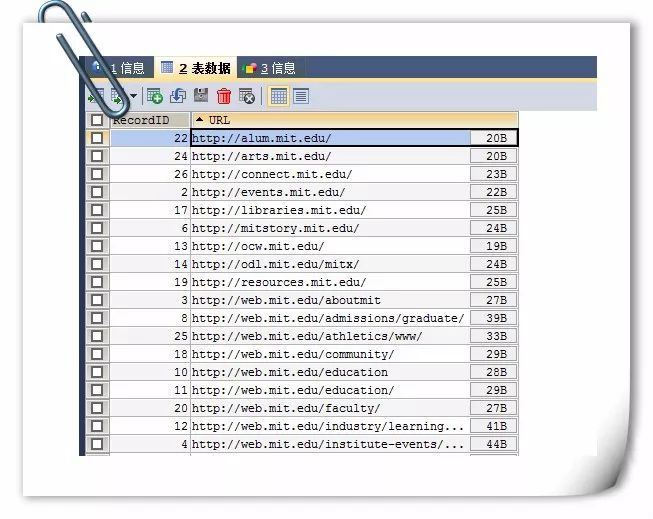Screen dimensions: 653x519
Task: Click the cancel changes icon
Action: (x=246, y=96)
